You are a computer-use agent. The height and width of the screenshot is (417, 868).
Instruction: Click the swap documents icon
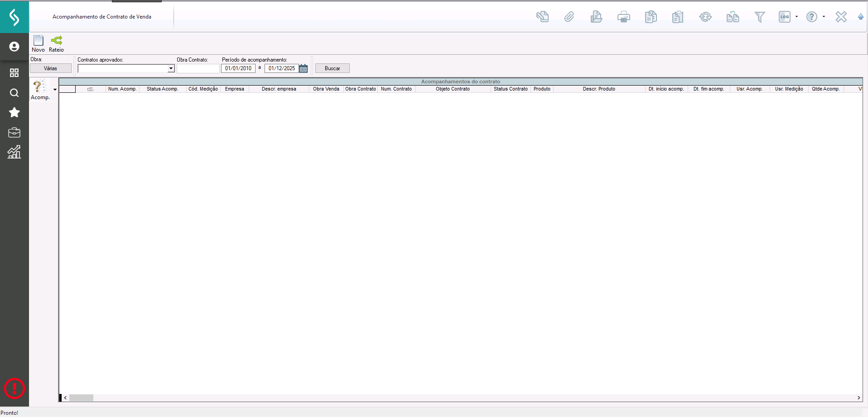click(733, 17)
